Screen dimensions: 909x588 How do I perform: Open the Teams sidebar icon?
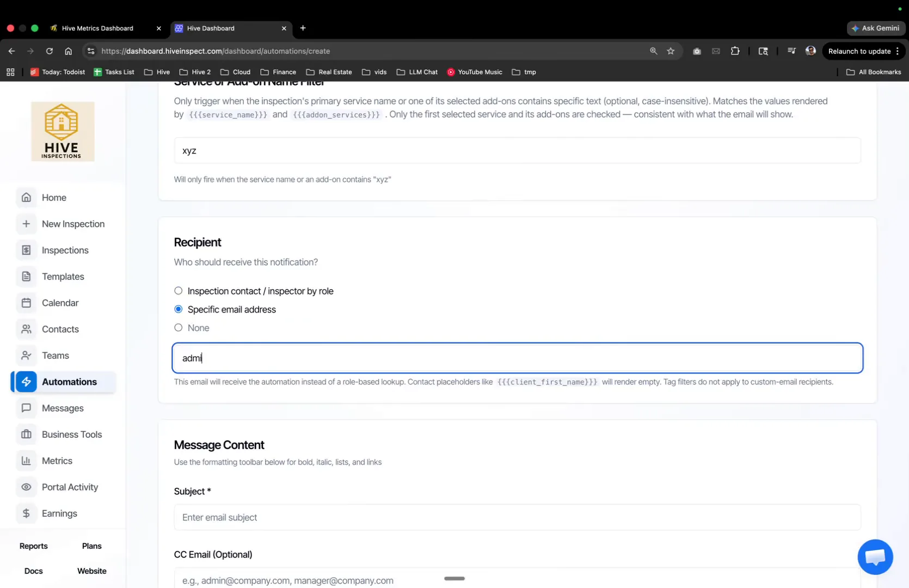pos(26,356)
